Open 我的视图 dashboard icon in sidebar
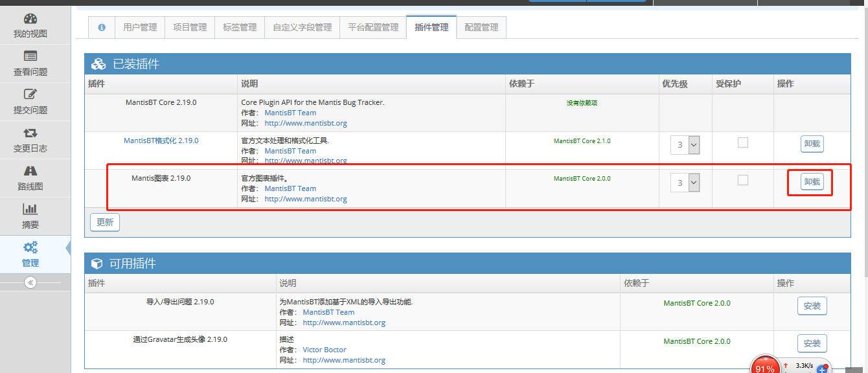Image resolution: width=868 pixels, height=373 pixels. (x=30, y=19)
